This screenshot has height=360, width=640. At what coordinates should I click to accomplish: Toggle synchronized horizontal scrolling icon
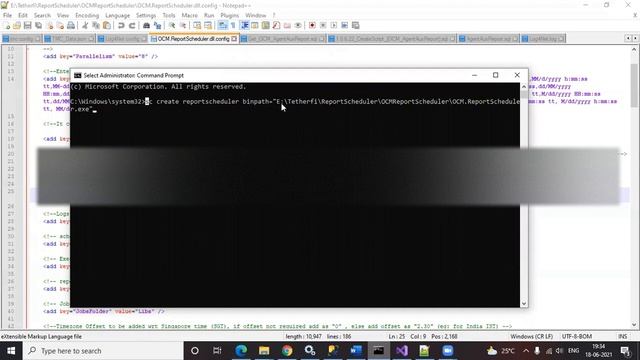click(x=208, y=25)
